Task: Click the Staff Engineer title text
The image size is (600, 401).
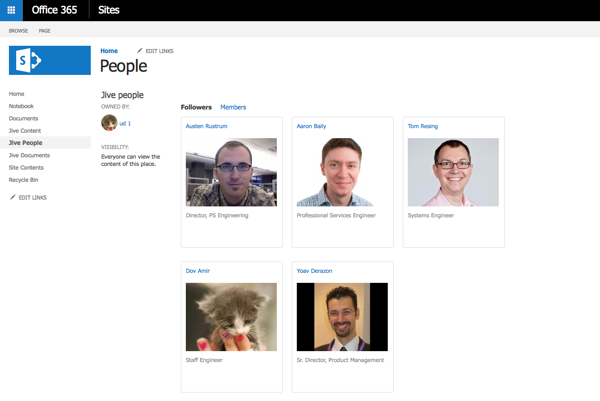Action: click(x=204, y=360)
